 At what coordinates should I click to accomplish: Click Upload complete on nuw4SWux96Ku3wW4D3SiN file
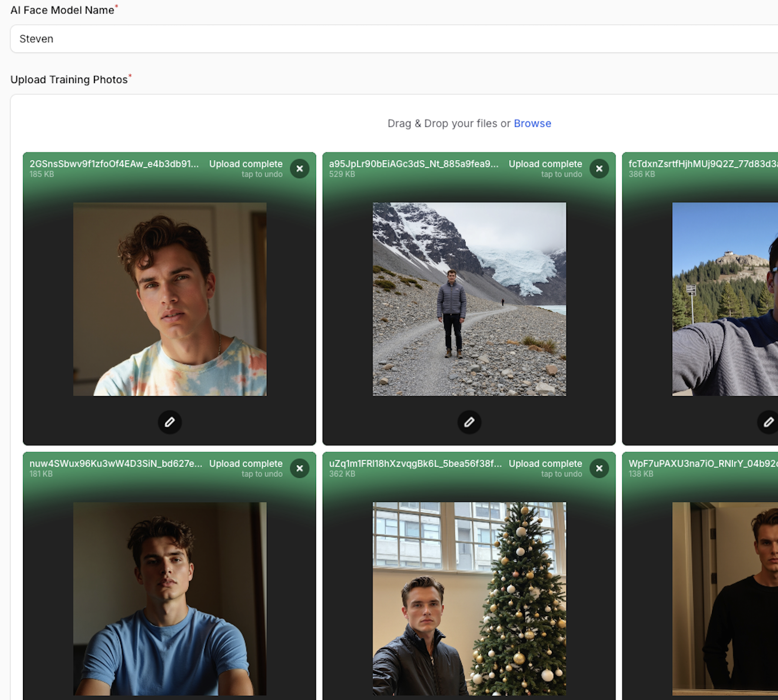(246, 463)
